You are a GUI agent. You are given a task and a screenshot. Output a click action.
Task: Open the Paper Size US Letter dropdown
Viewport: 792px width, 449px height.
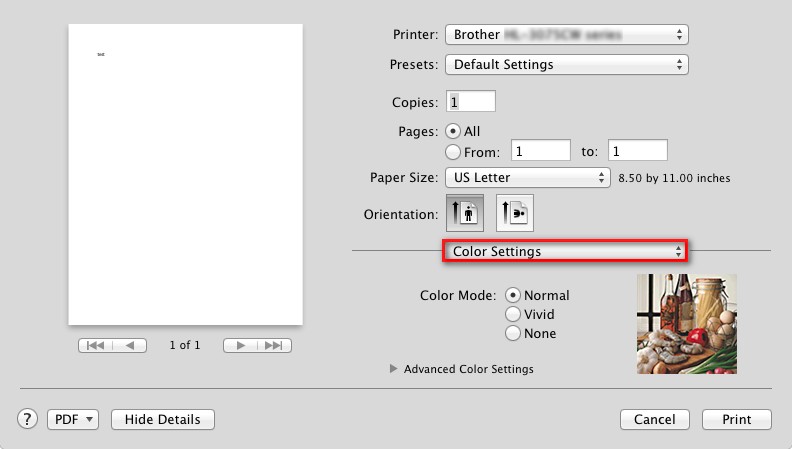click(528, 177)
